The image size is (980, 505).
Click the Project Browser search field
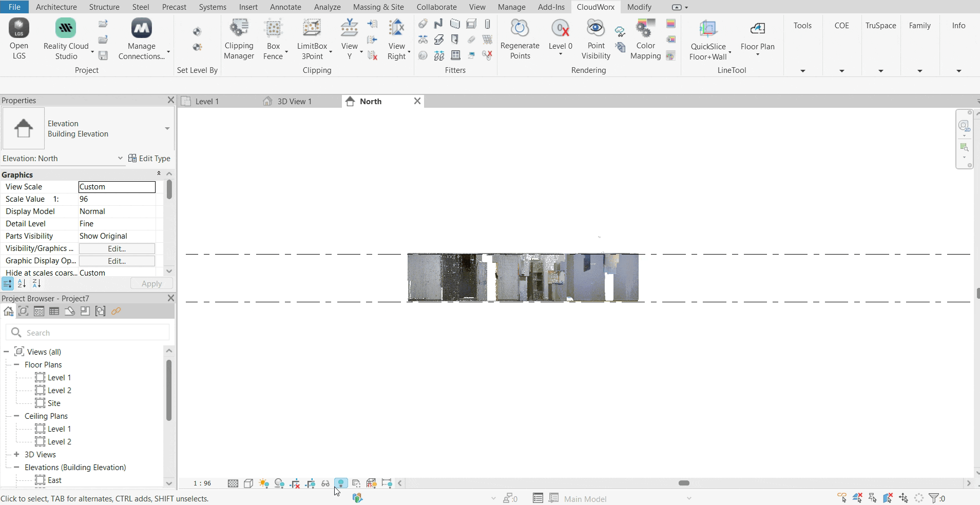87,333
